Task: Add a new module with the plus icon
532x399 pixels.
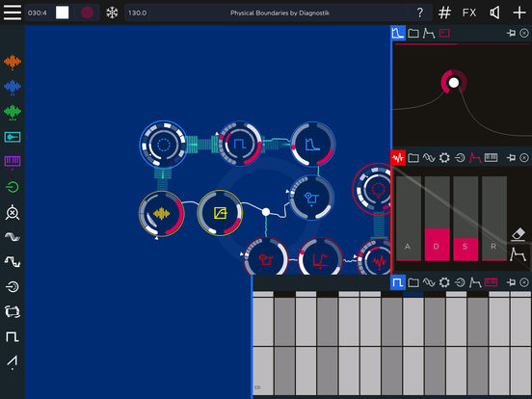Action: 519,13
